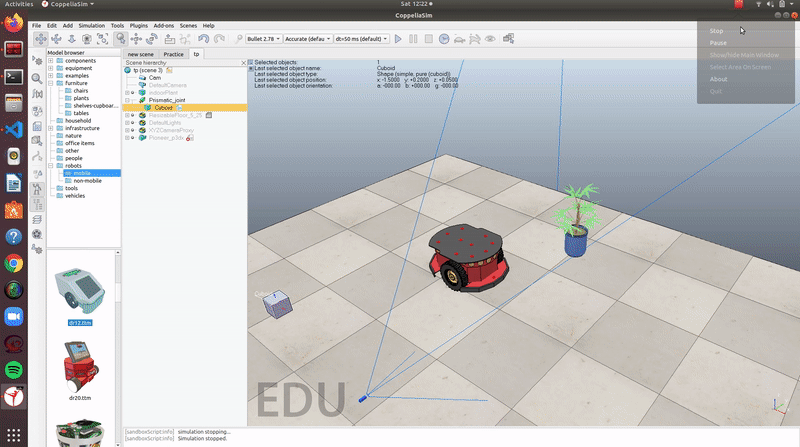800x447 pixels.
Task: Redo the last undone action
Action: pyautogui.click(x=219, y=39)
